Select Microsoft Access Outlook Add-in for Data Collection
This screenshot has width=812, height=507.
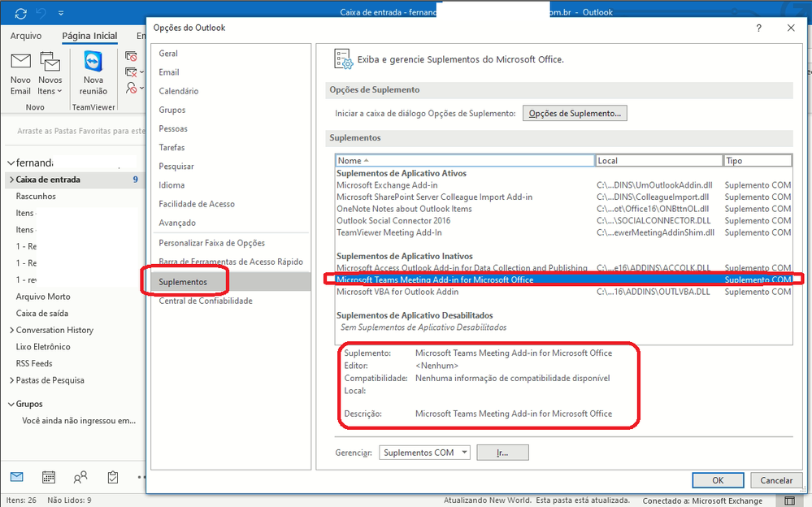564,268
